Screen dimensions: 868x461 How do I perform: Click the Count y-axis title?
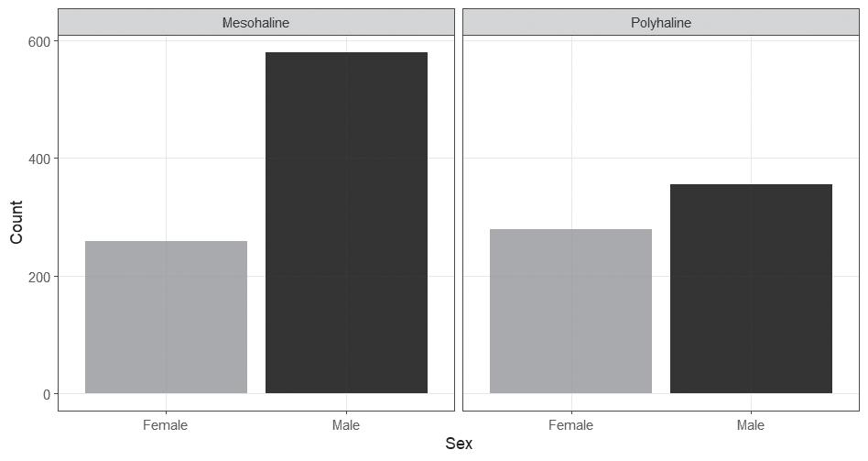pyautogui.click(x=16, y=222)
